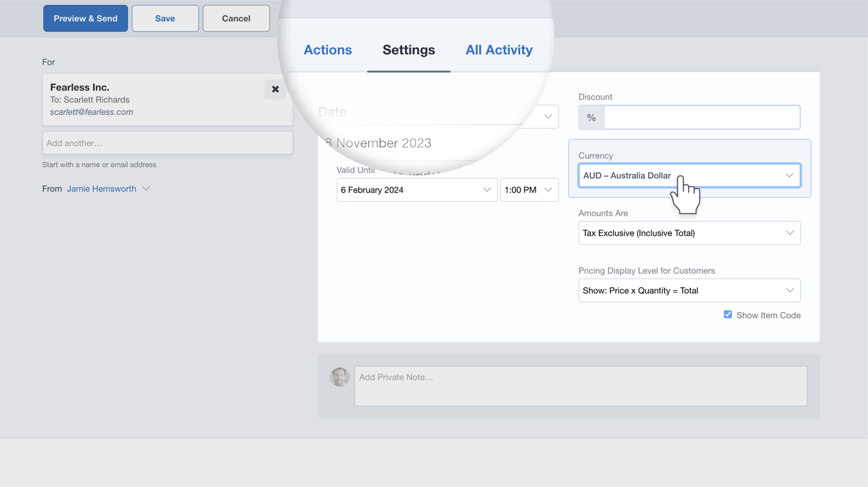Select the Settings tab

click(x=409, y=50)
